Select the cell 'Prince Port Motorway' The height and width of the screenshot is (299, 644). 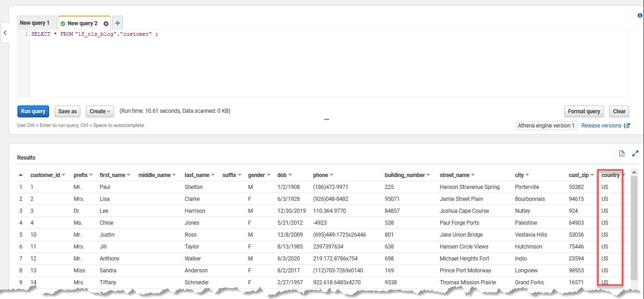click(x=465, y=271)
